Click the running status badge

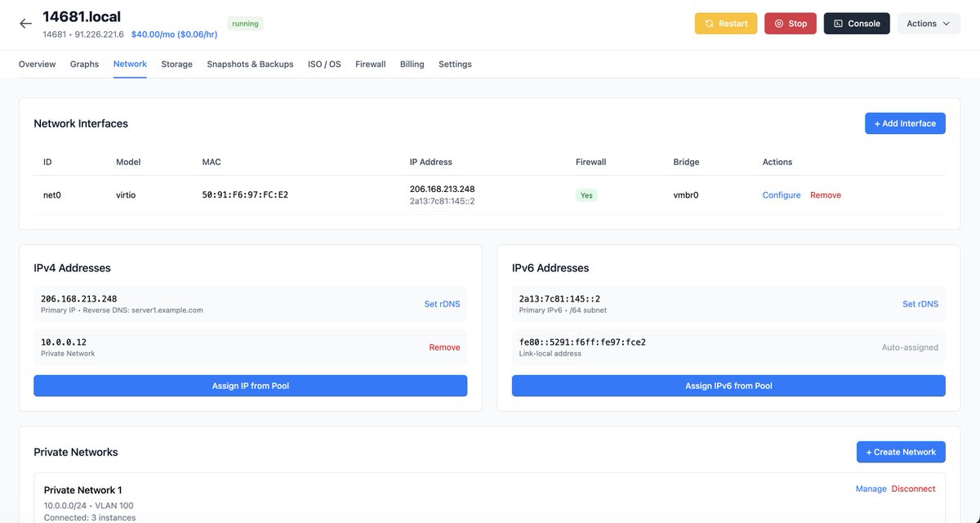coord(245,24)
